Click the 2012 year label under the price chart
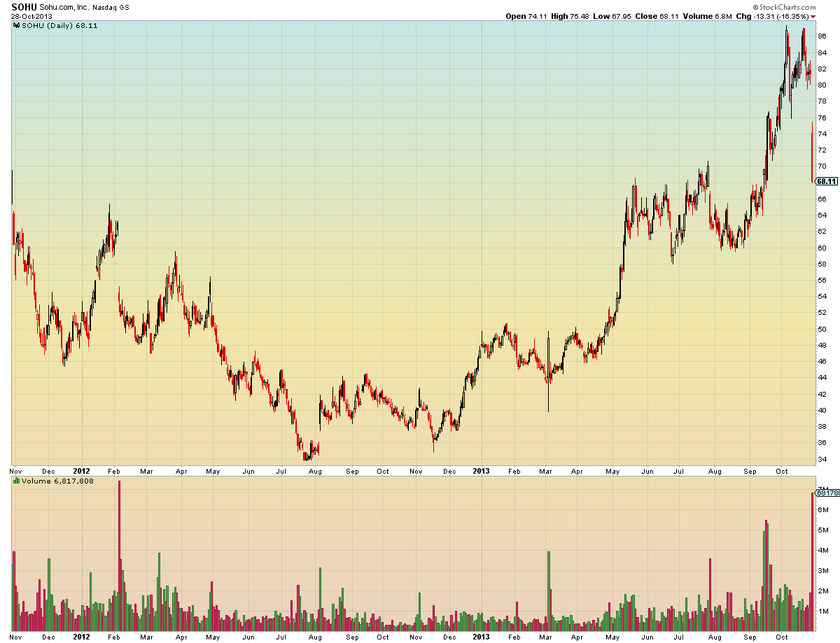The height and width of the screenshot is (643, 840). (x=82, y=472)
